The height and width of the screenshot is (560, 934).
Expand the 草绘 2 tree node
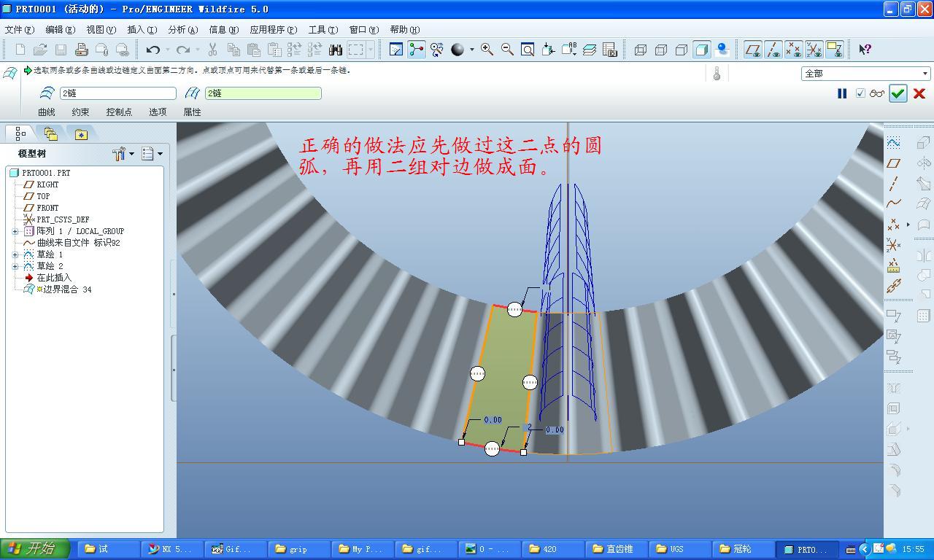coord(15,266)
